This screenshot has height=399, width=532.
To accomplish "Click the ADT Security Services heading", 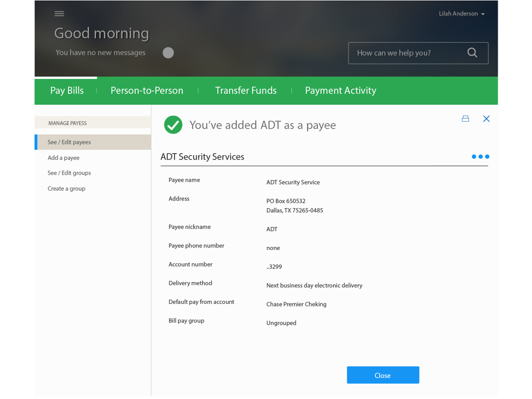I will [202, 157].
